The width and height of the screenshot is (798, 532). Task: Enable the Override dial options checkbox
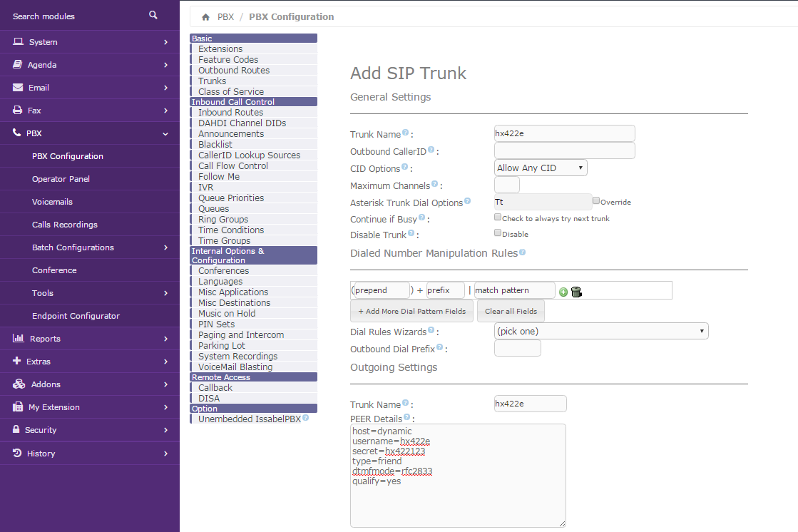point(596,201)
